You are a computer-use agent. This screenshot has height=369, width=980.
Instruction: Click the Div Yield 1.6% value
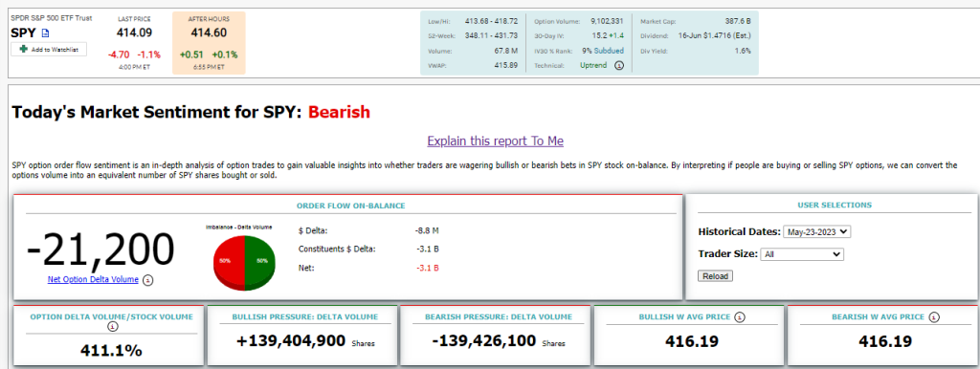tap(743, 51)
